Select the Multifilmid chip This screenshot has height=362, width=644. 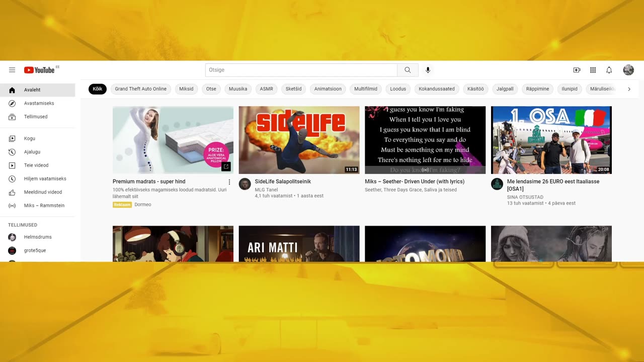point(366,89)
